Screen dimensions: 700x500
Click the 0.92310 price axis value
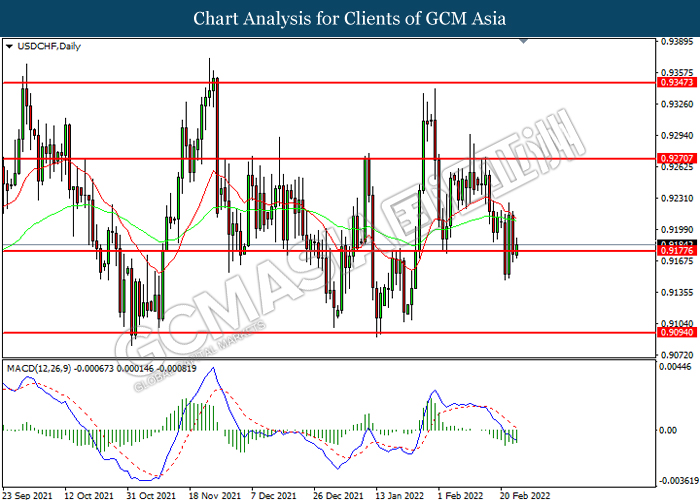tap(678, 198)
